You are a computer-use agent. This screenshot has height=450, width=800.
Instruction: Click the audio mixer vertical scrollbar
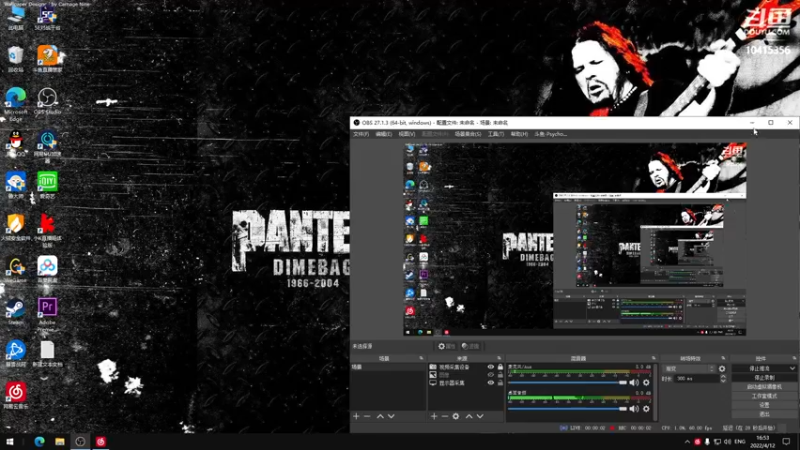click(655, 392)
